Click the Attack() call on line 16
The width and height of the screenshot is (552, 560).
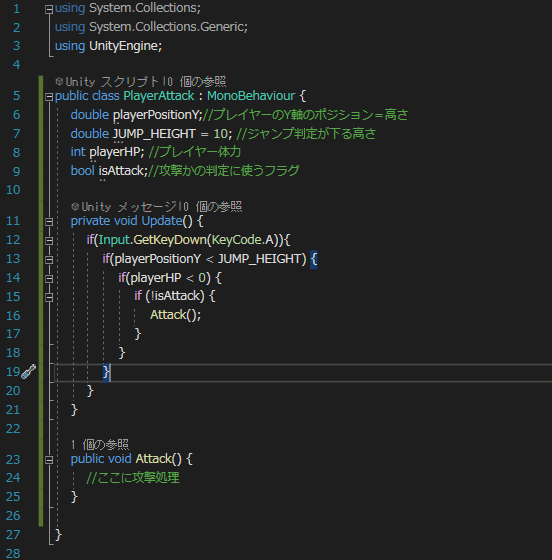pos(175,315)
